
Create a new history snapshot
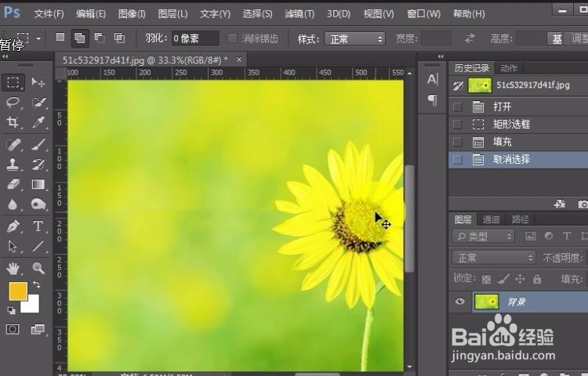583,204
